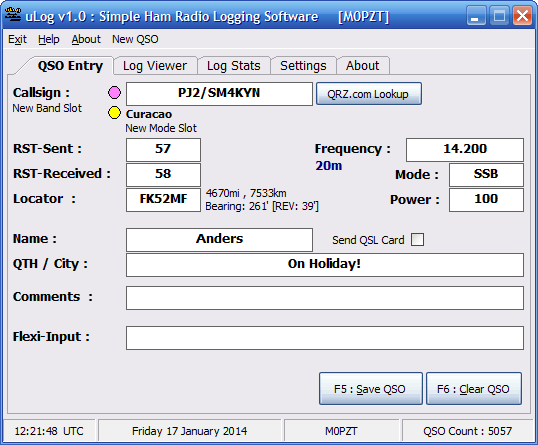The height and width of the screenshot is (445, 538).
Task: Click the Flexi-Input text box
Action: 325,338
